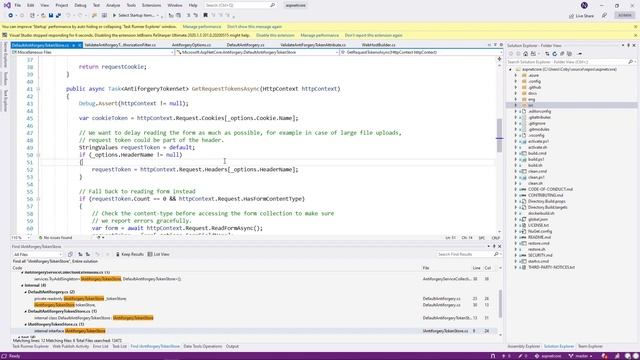Switch to Assembly Explorer tab
The height and width of the screenshot is (360, 640).
click(x=524, y=347)
